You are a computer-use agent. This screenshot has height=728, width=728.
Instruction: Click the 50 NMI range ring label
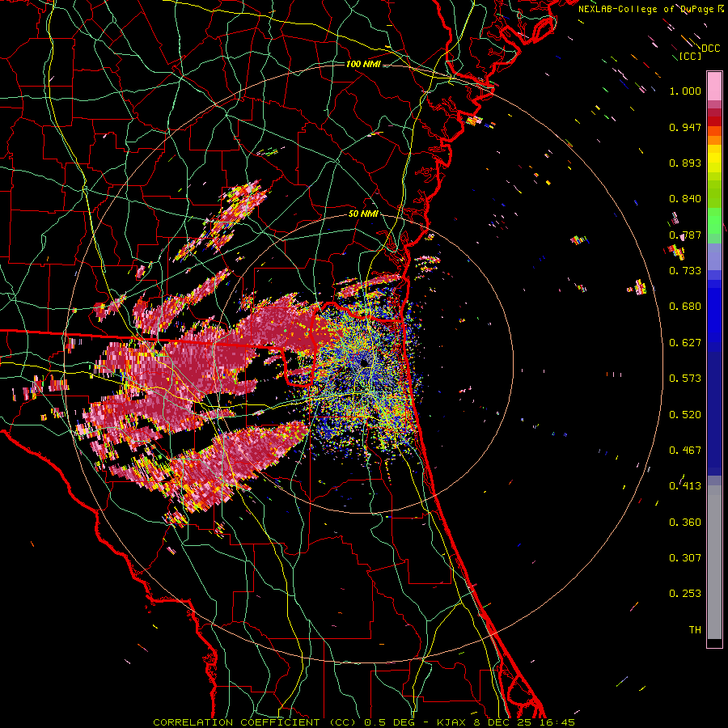(363, 214)
